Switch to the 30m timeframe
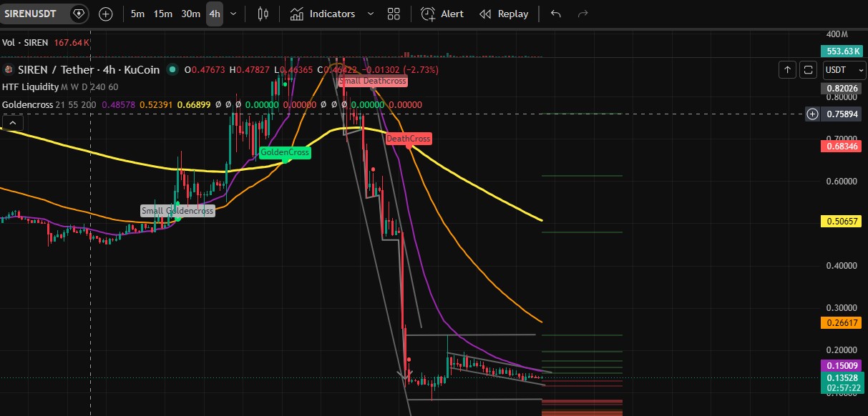 tap(190, 14)
